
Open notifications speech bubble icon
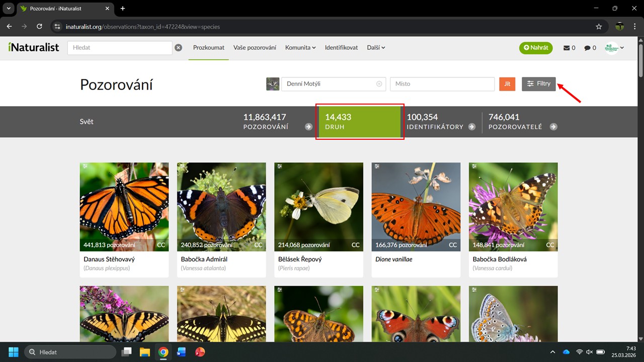(x=590, y=48)
